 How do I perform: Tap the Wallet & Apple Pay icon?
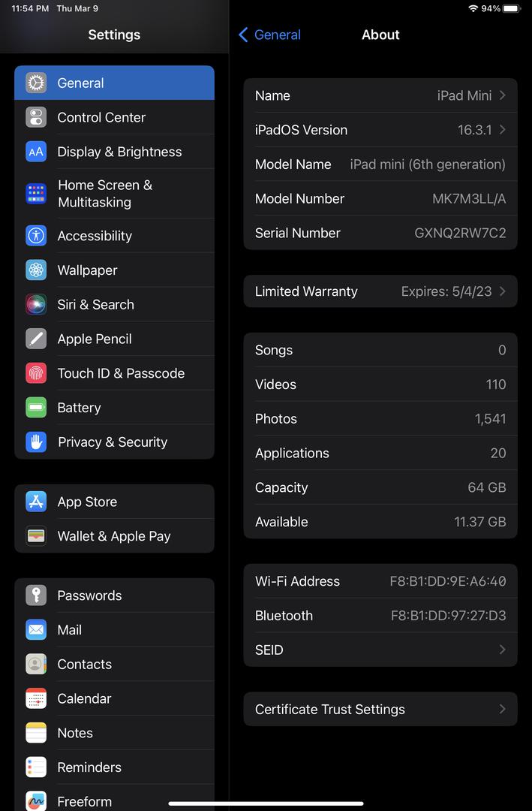click(x=36, y=536)
